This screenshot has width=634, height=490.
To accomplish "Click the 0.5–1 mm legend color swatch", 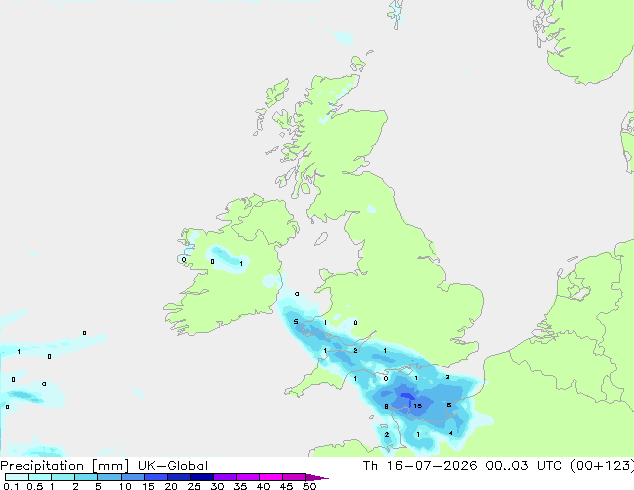I will (x=40, y=477).
